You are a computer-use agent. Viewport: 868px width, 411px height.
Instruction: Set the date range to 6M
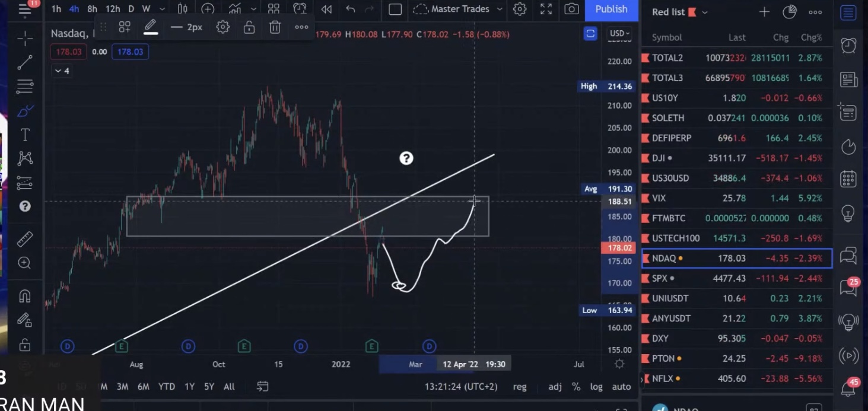[x=143, y=387]
